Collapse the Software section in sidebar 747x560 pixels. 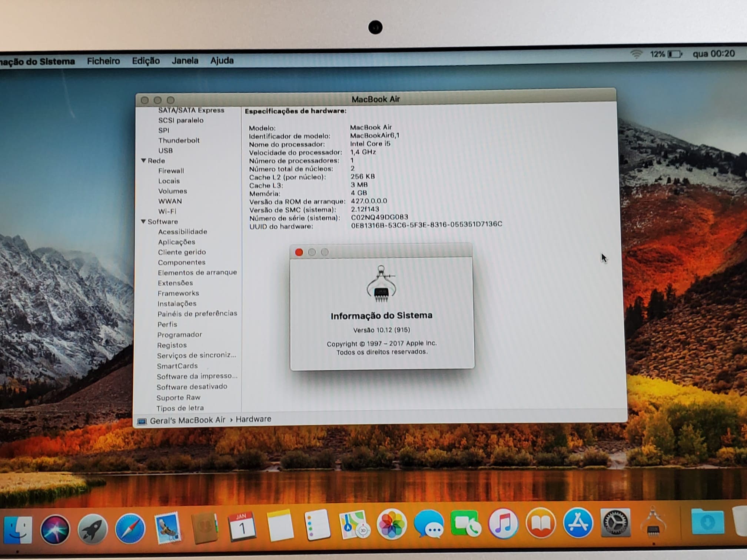(143, 221)
